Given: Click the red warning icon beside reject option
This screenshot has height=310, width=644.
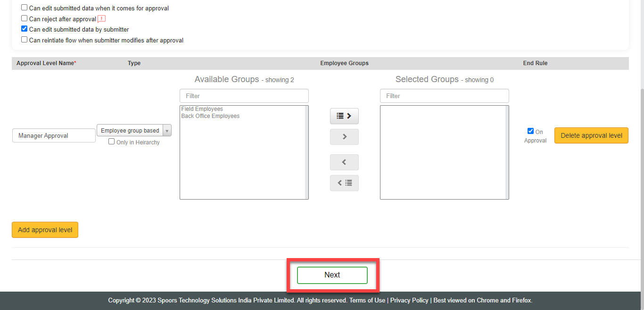Looking at the screenshot, I should pyautogui.click(x=101, y=19).
